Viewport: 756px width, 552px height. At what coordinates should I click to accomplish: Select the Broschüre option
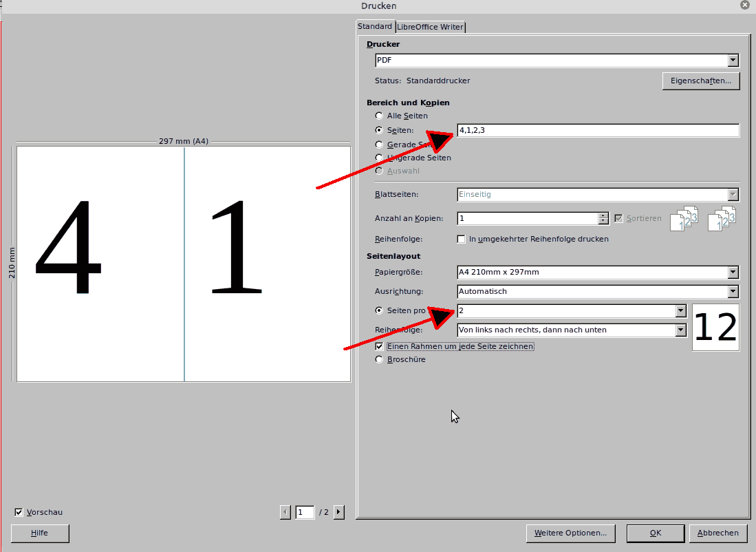[x=379, y=359]
